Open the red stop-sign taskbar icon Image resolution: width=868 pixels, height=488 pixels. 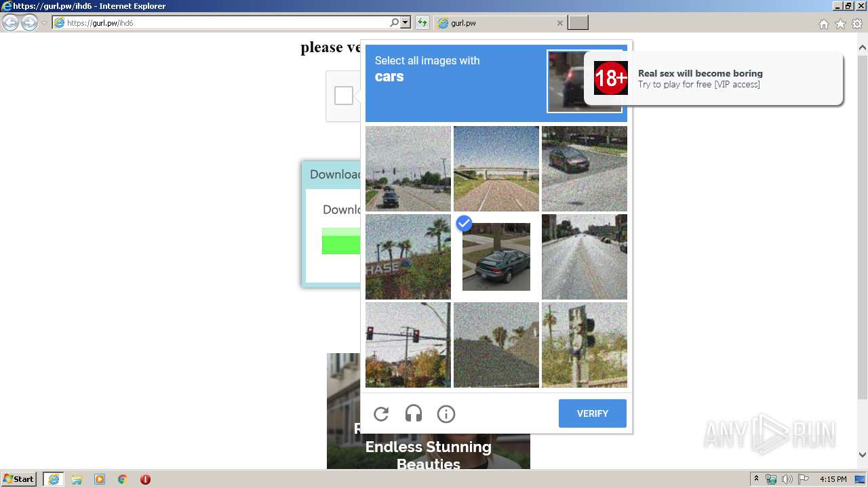(145, 479)
